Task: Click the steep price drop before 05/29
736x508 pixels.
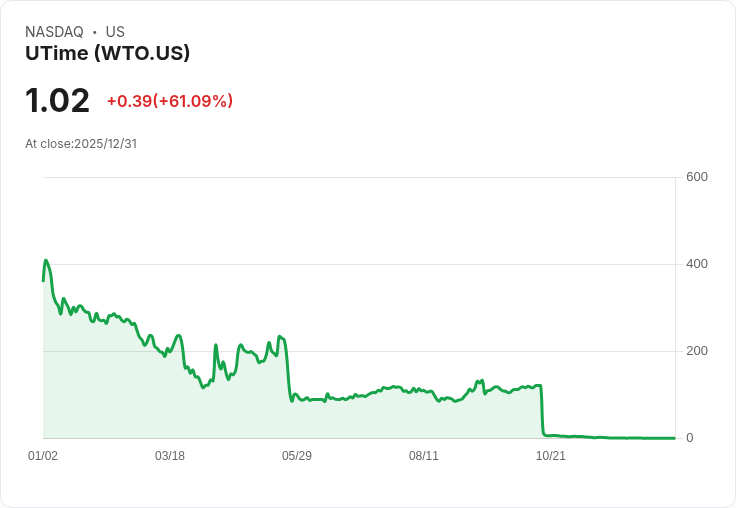Action: coord(288,370)
